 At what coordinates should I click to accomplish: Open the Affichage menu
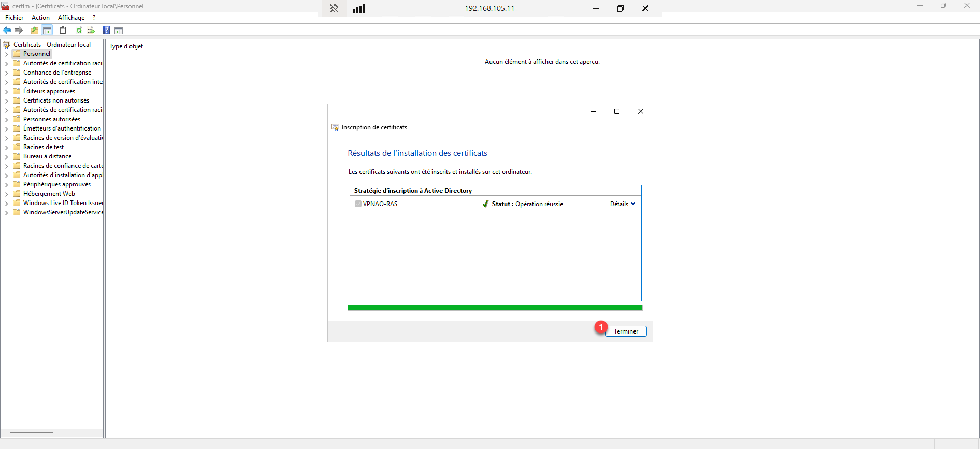[71, 18]
